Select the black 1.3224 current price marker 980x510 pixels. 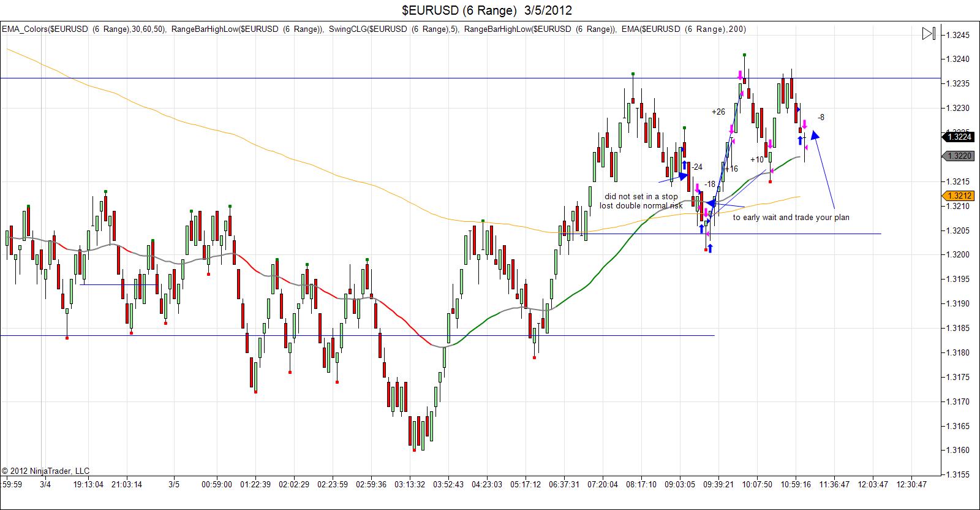[957, 137]
